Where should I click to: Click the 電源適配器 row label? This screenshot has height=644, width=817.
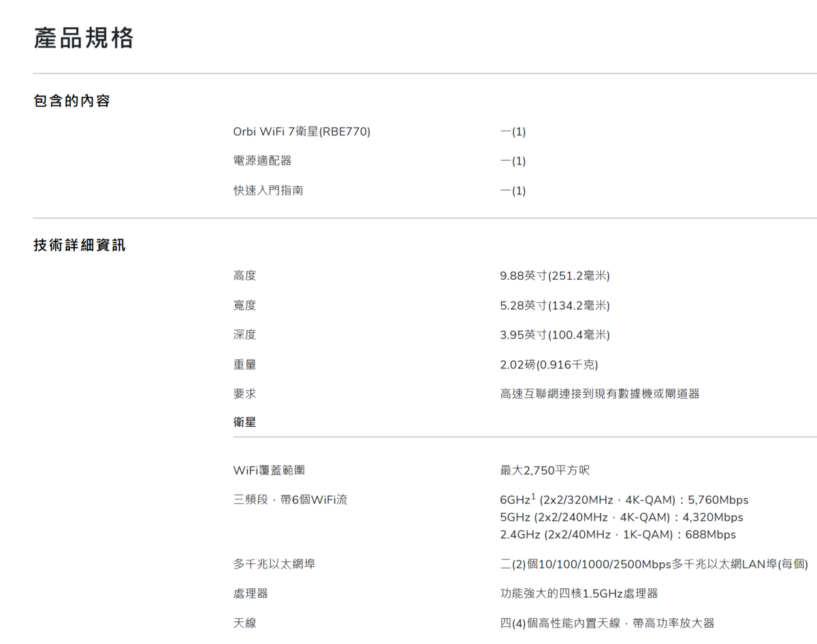[262, 161]
